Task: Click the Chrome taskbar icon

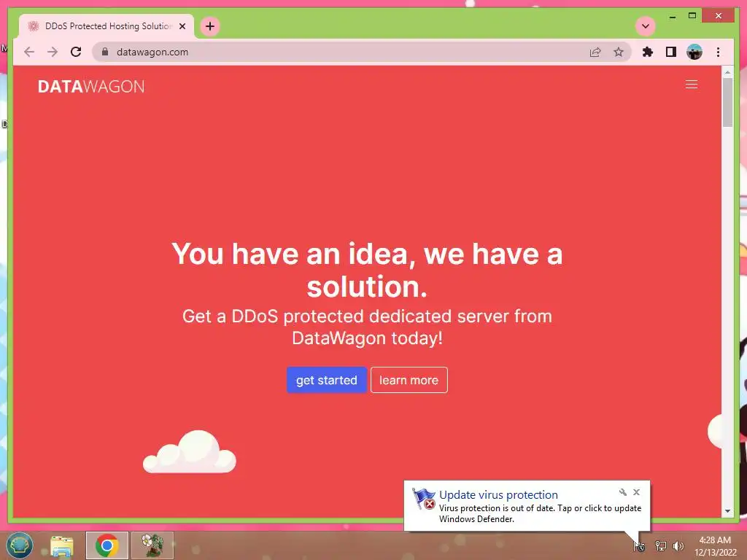Action: pyautogui.click(x=107, y=545)
